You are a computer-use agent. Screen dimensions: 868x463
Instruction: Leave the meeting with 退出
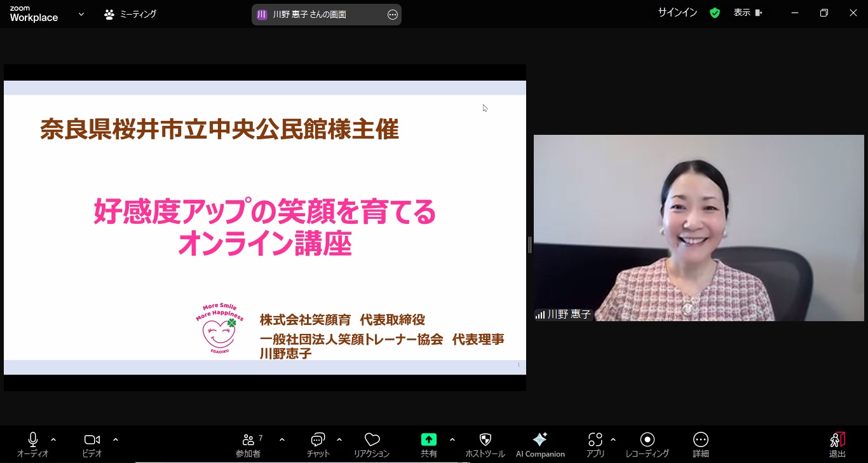tap(836, 442)
